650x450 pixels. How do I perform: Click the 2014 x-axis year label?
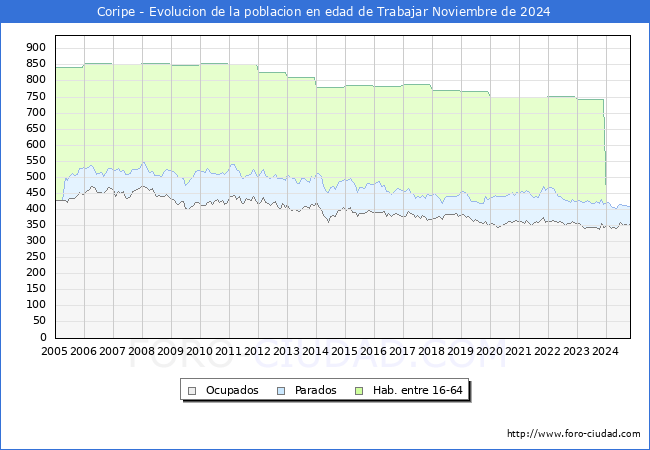click(315, 351)
